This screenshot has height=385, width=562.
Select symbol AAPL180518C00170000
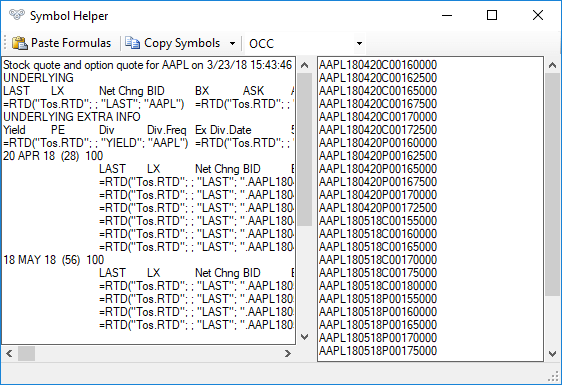point(378,260)
